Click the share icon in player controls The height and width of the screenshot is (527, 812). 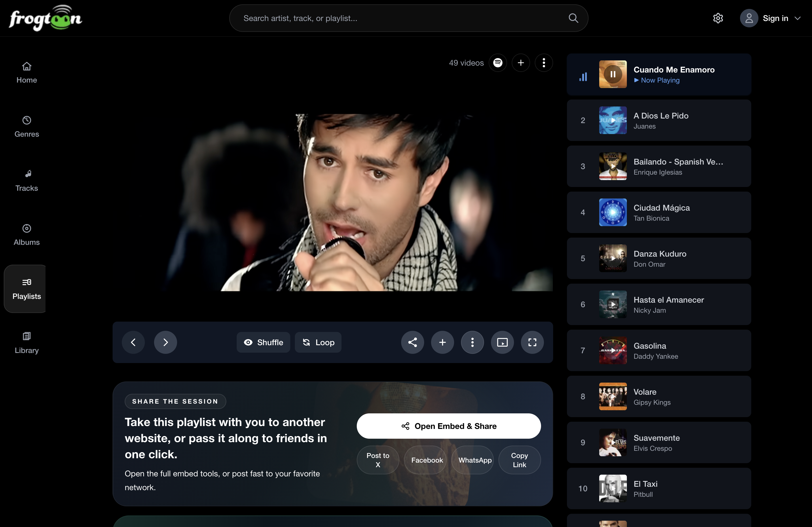[413, 342]
